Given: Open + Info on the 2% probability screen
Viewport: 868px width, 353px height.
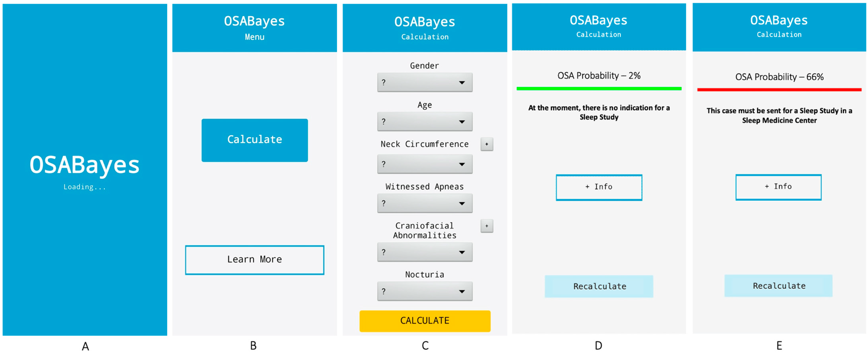Looking at the screenshot, I should [x=599, y=187].
